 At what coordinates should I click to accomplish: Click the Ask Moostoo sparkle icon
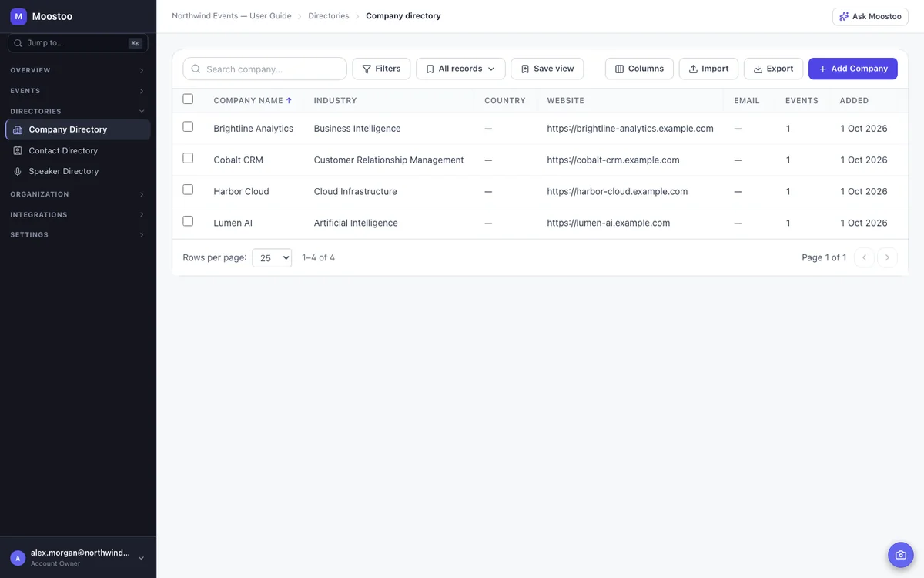[x=844, y=16]
